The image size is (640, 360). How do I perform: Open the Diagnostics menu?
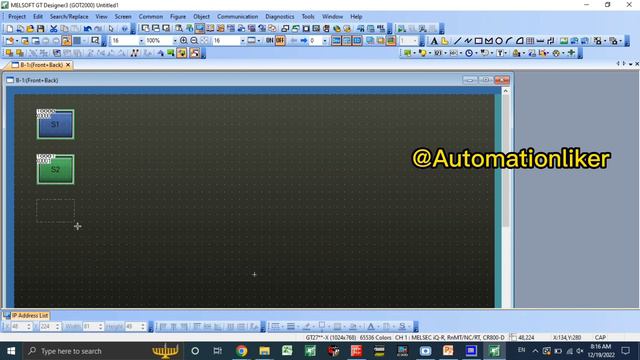(x=280, y=17)
